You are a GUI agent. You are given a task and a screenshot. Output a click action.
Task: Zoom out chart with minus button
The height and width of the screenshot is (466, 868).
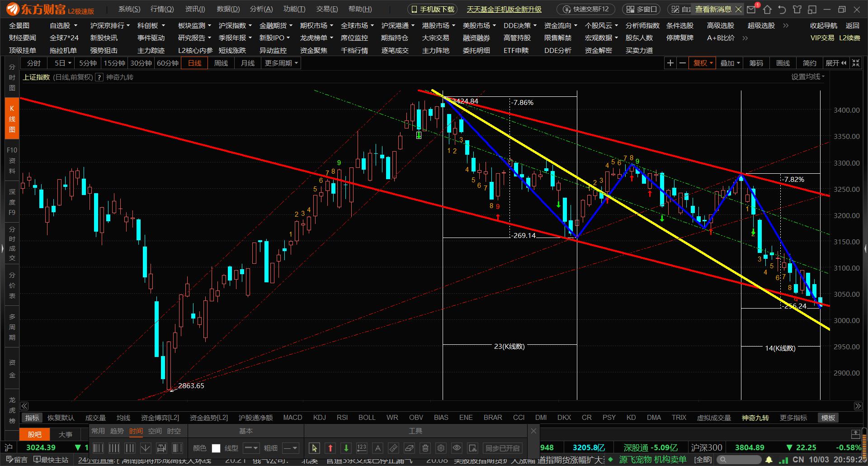pyautogui.click(x=683, y=63)
